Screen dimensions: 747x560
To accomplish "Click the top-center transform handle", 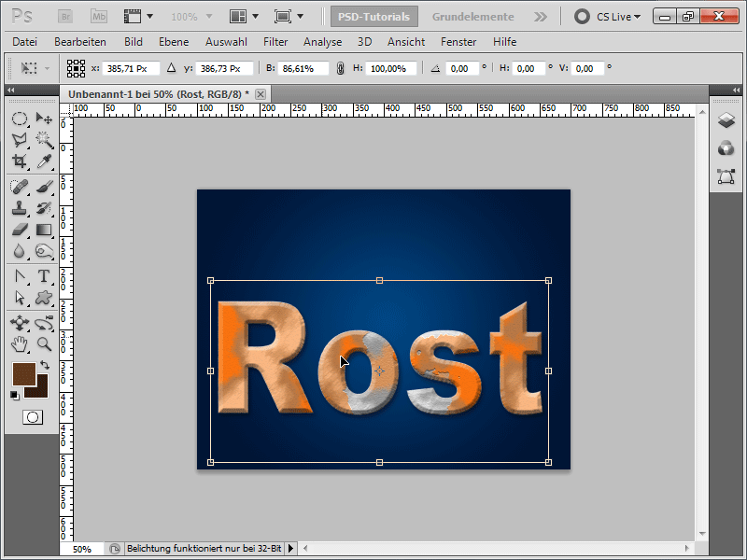I will tap(379, 281).
